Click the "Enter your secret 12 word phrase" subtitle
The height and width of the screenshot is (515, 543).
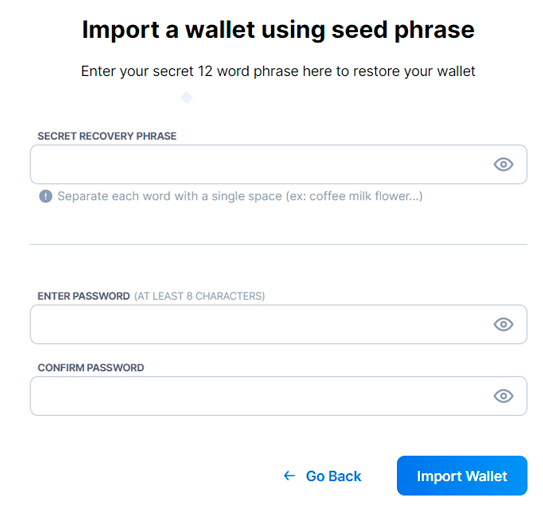pyautogui.click(x=278, y=72)
